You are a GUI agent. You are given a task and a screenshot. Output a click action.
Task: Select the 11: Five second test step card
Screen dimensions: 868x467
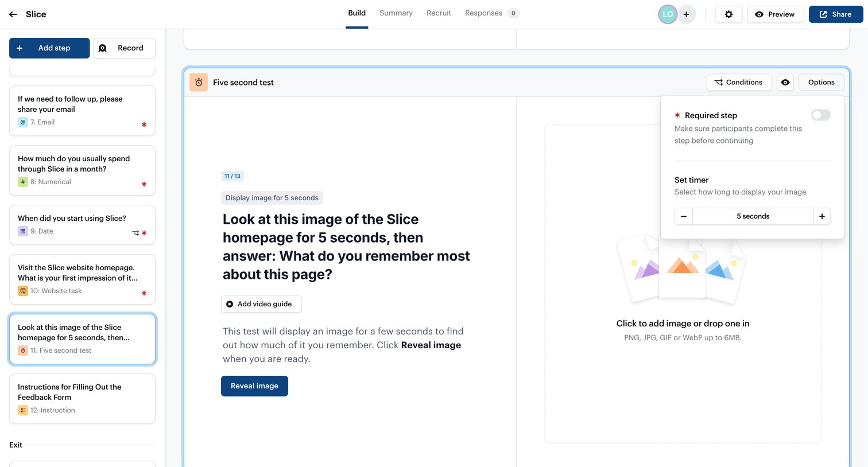tap(82, 339)
